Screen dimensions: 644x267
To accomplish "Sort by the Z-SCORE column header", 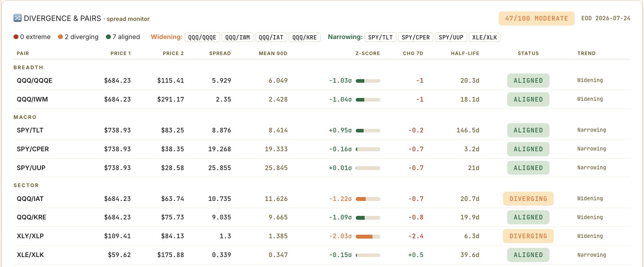I will [x=367, y=53].
